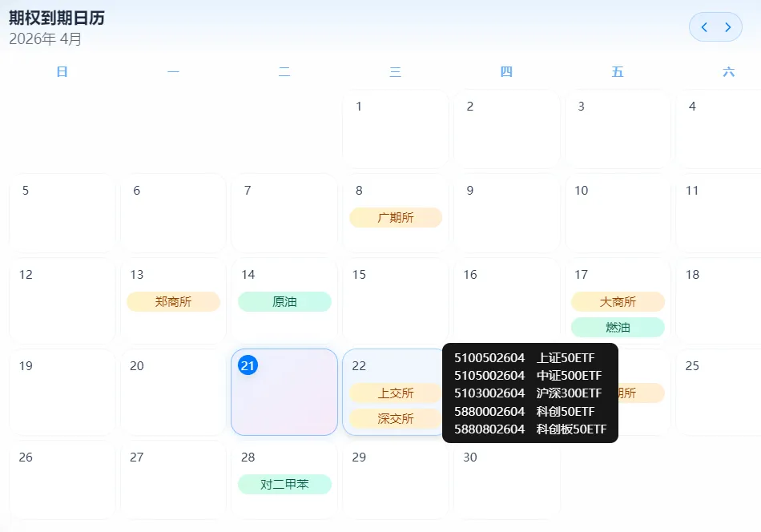Open the 深交所 tag on April 22
Image resolution: width=761 pixels, height=532 pixels.
pos(396,418)
